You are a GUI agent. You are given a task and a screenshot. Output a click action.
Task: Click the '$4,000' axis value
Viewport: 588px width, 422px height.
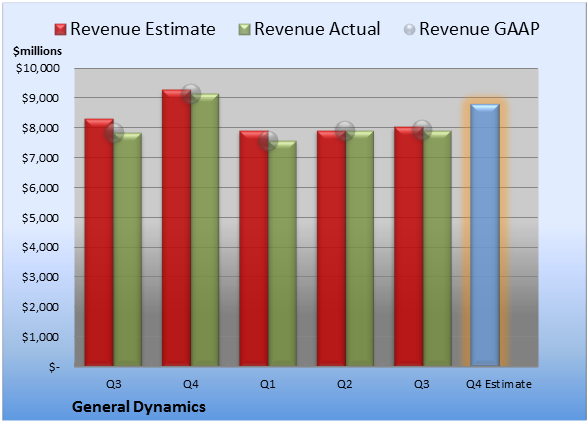[x=40, y=247]
